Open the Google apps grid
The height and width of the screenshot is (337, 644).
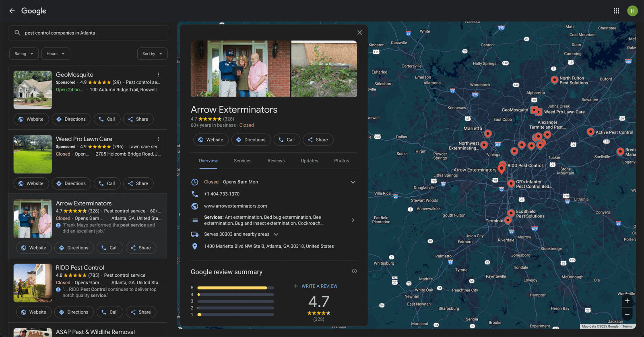coord(616,11)
